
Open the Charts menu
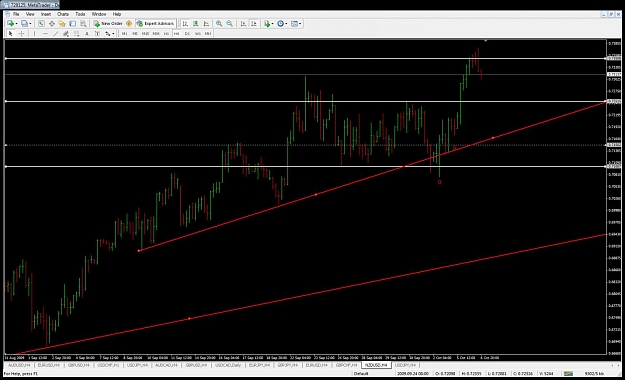click(x=63, y=14)
